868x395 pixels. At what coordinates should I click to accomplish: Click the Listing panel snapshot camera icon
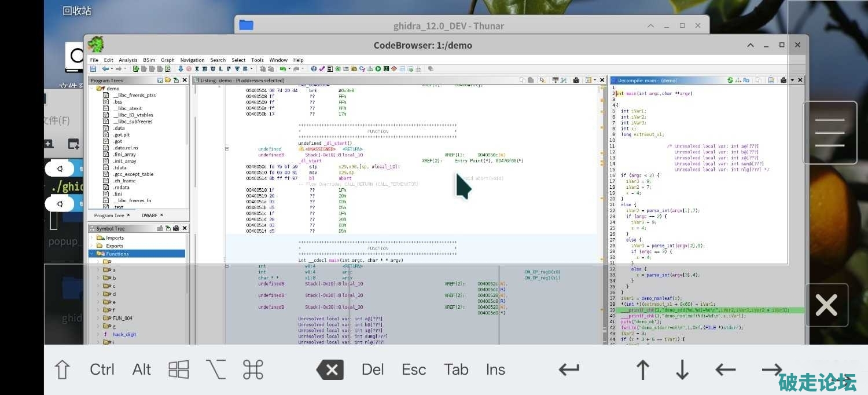coord(576,81)
